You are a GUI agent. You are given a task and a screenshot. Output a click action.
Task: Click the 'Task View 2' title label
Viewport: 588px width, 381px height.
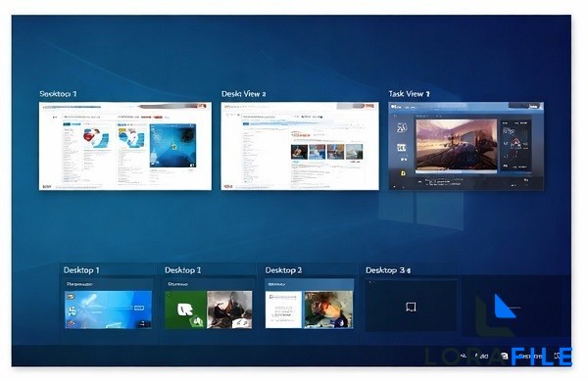coord(409,94)
